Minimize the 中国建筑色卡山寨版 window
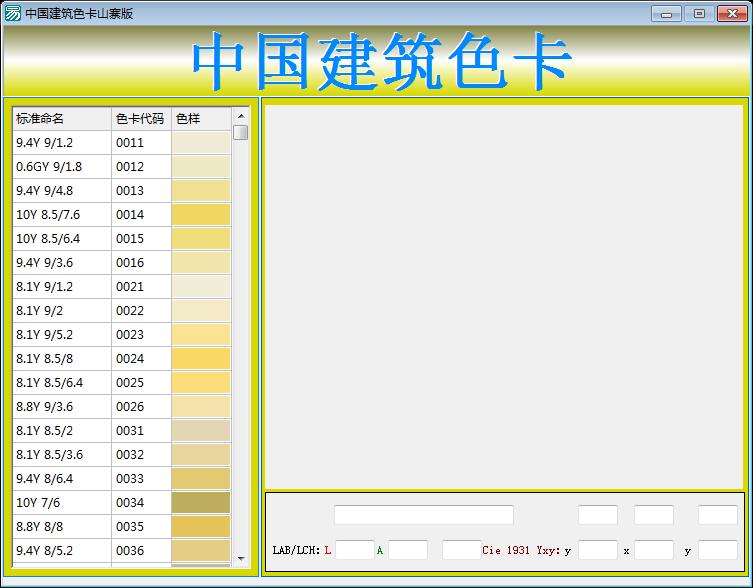Image resolution: width=753 pixels, height=588 pixels. tap(666, 13)
